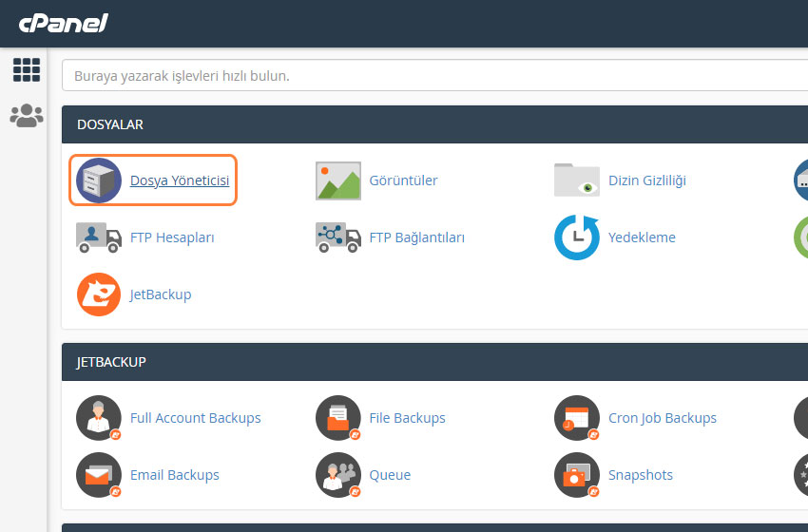This screenshot has height=532, width=808.
Task: Open the Dosya Yöneticisi link
Action: click(180, 180)
